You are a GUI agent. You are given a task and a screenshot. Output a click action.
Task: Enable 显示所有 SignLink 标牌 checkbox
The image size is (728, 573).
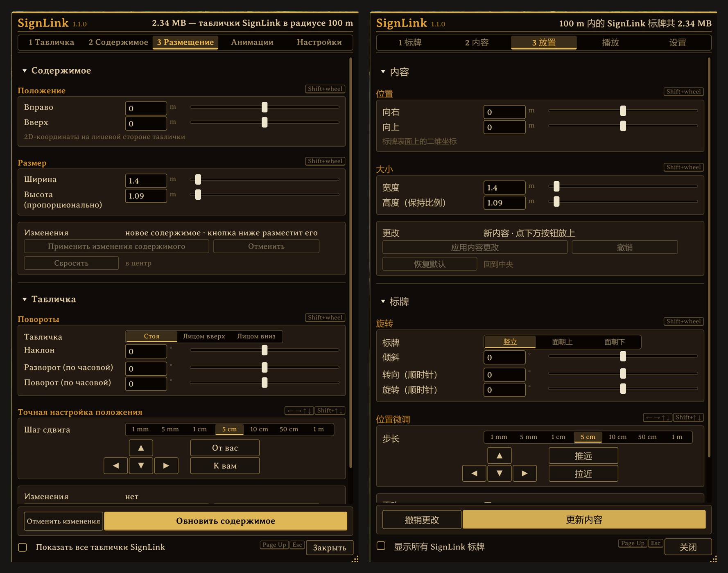click(381, 546)
